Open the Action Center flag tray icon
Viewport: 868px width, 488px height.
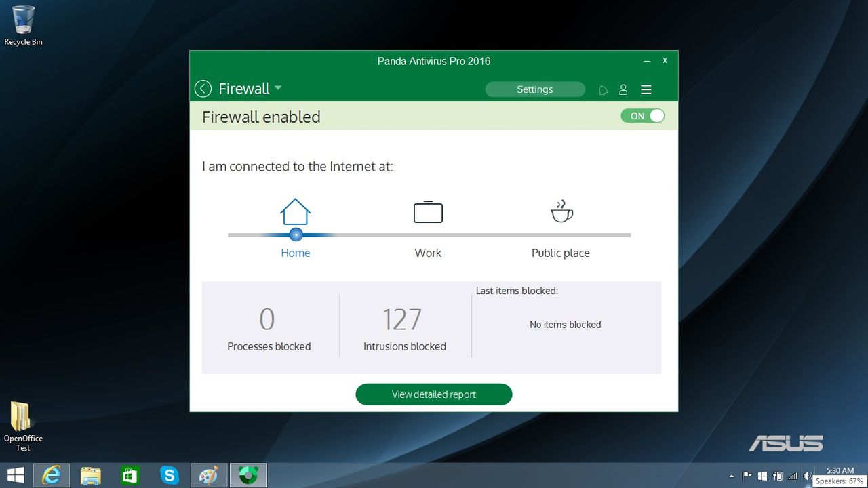click(x=747, y=476)
